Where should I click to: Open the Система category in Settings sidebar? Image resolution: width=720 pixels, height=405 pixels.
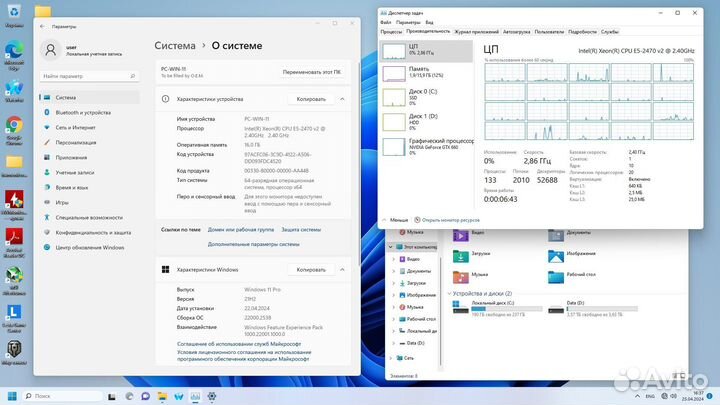click(90, 97)
